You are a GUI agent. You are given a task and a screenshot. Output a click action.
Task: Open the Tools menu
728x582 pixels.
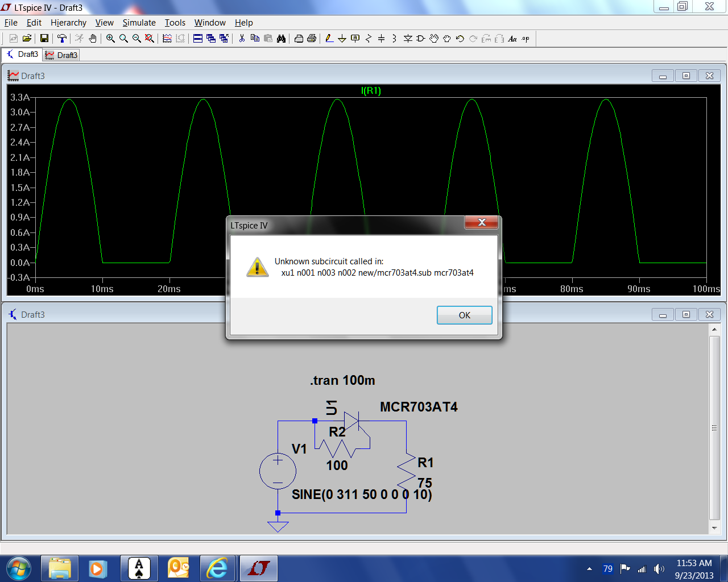pyautogui.click(x=175, y=23)
